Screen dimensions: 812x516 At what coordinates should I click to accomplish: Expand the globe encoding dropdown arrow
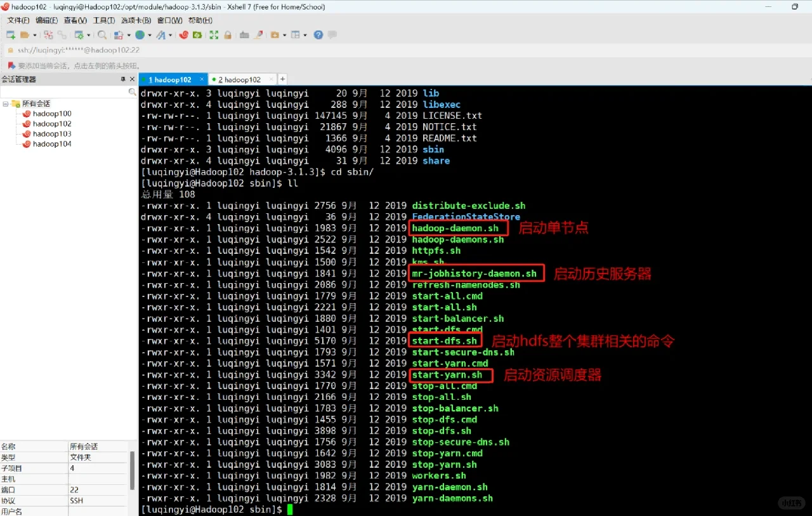click(x=150, y=35)
